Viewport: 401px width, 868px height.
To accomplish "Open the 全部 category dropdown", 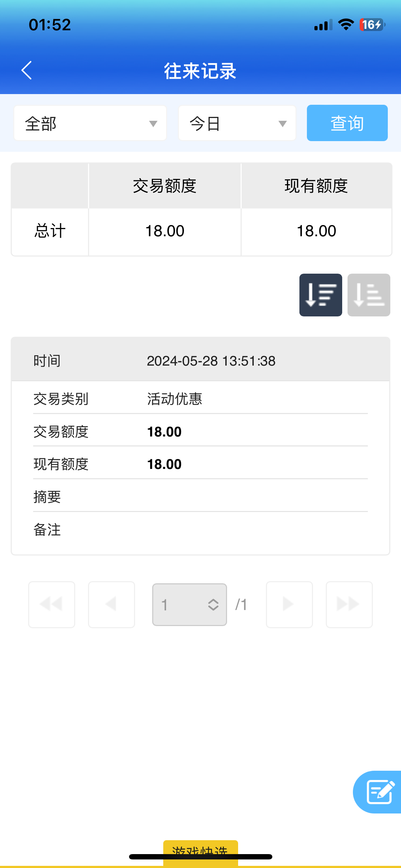I will click(90, 123).
